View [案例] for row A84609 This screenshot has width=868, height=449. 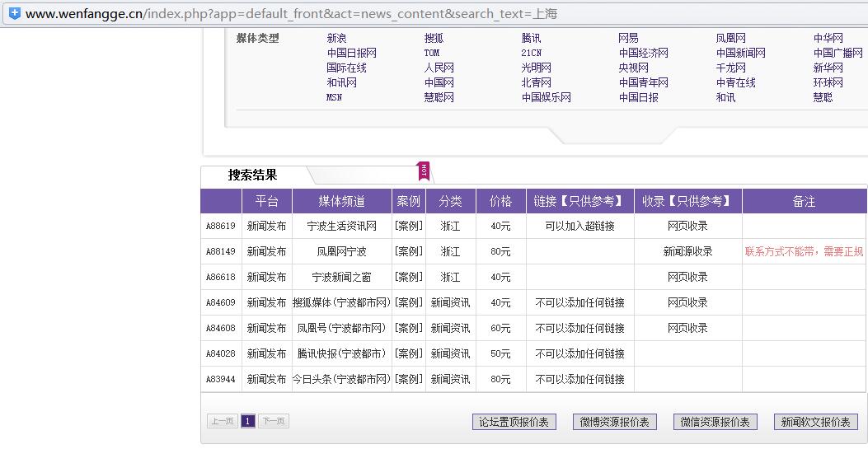tap(409, 302)
